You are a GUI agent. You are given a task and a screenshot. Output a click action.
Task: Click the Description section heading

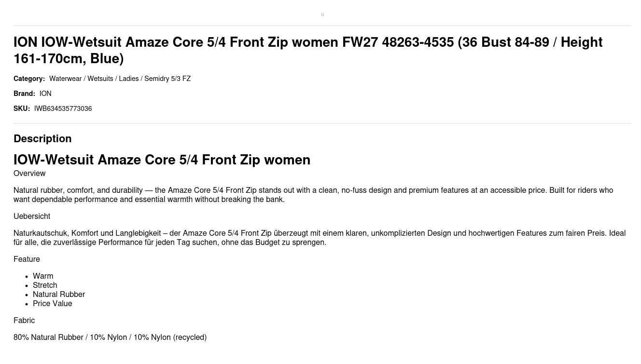(42, 138)
